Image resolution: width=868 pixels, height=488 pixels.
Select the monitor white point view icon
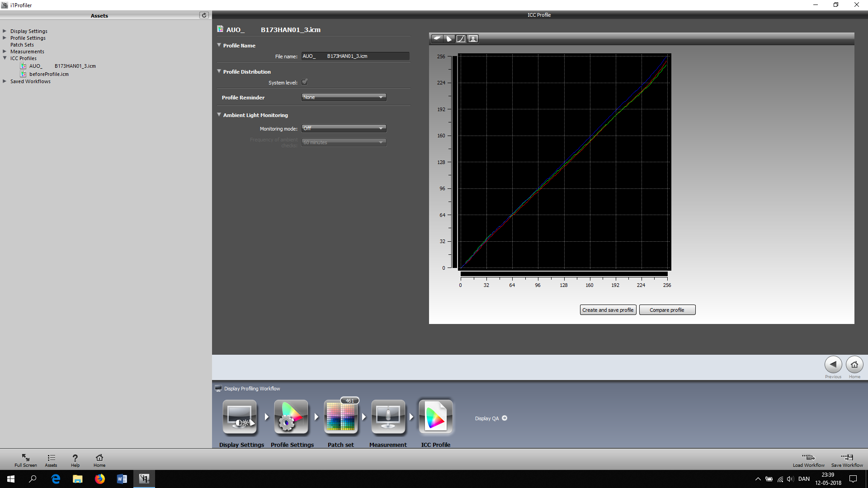click(437, 39)
